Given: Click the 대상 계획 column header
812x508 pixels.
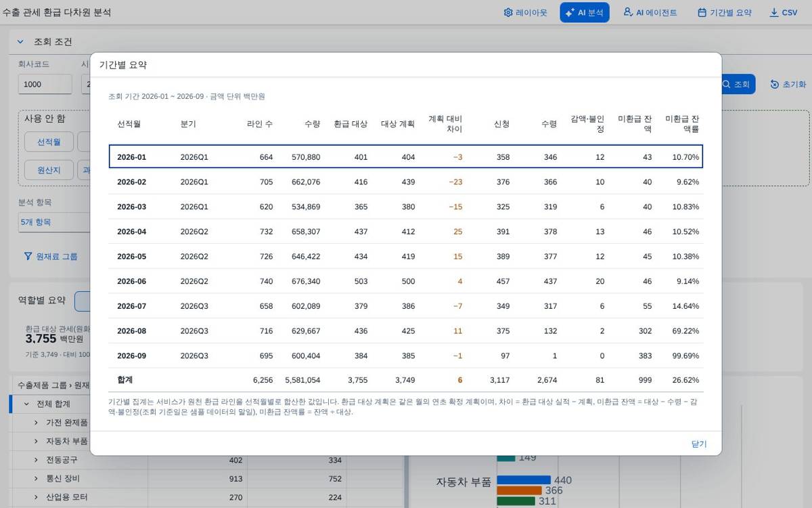Looking at the screenshot, I should tap(398, 124).
